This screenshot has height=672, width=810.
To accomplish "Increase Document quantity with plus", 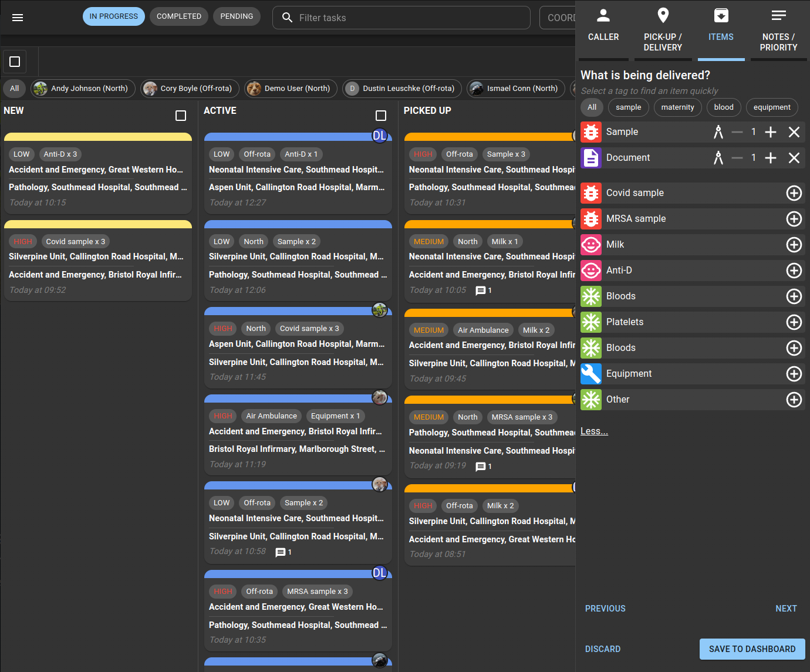I will [x=771, y=158].
